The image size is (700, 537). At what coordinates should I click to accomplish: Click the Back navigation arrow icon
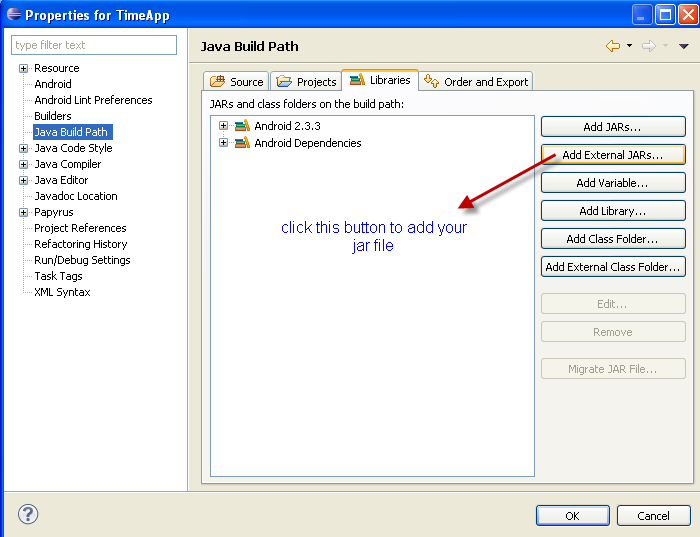613,46
